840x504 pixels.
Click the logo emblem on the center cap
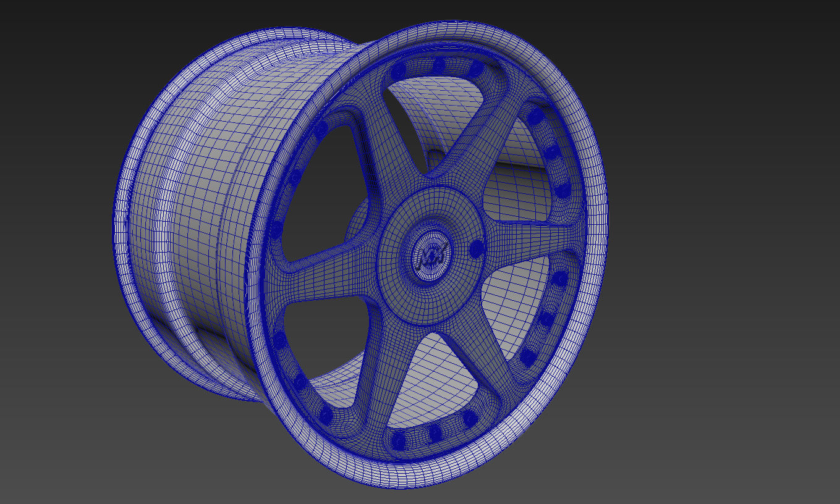[431, 256]
